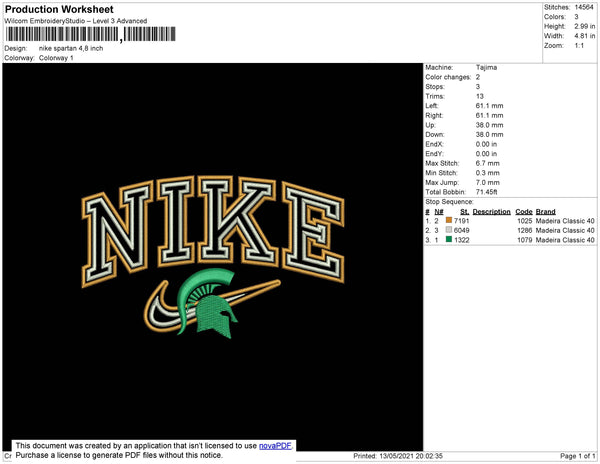
Task: Click the 'Color changes:' label
Action: [448, 77]
